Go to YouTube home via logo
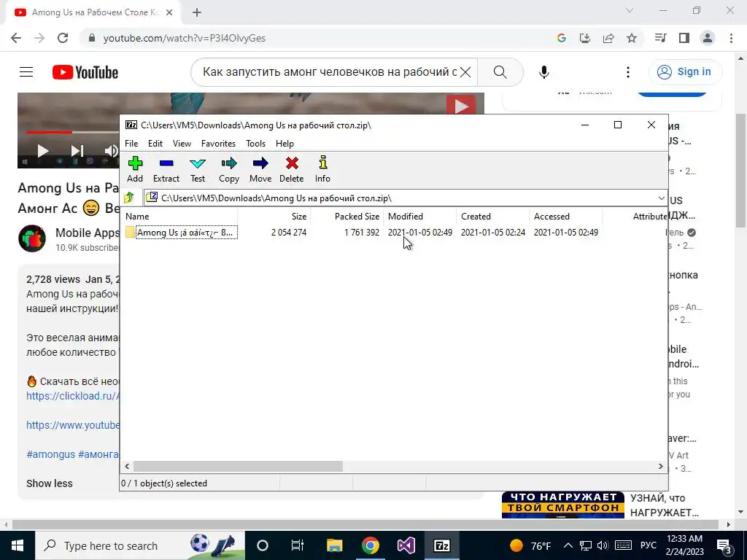The image size is (747, 560). 85,72
